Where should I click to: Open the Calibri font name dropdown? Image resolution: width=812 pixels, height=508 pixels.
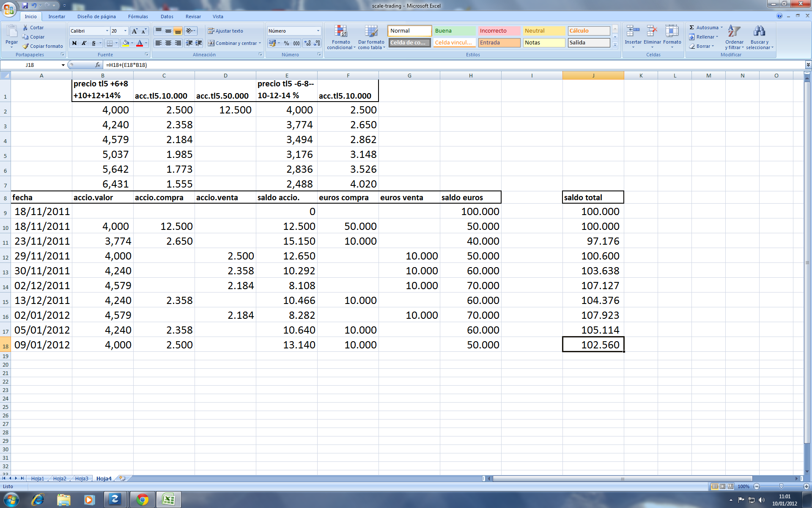coord(107,31)
